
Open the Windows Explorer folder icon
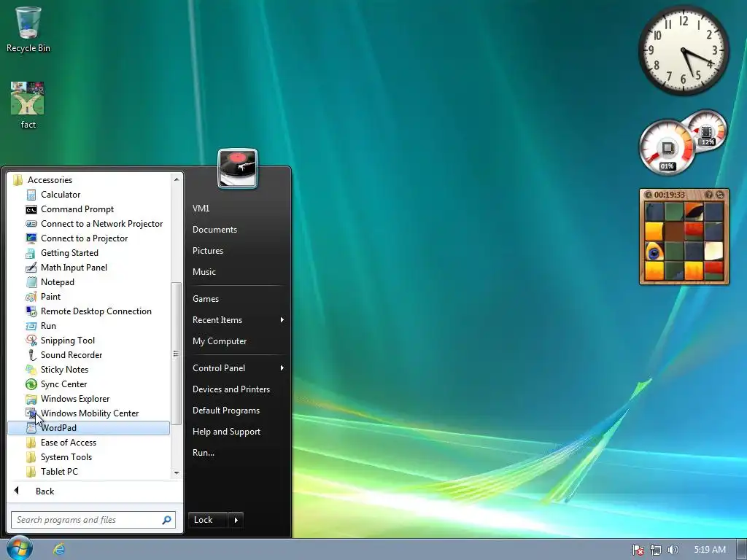[x=31, y=399]
